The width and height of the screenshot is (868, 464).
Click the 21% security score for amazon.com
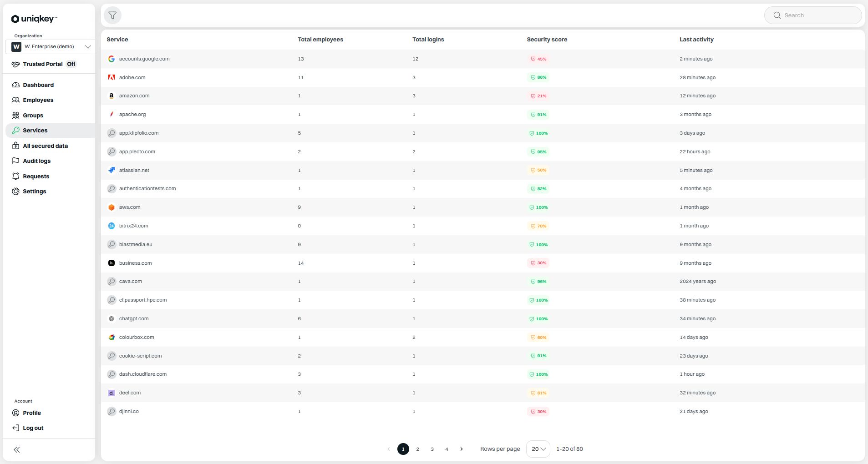tap(538, 96)
